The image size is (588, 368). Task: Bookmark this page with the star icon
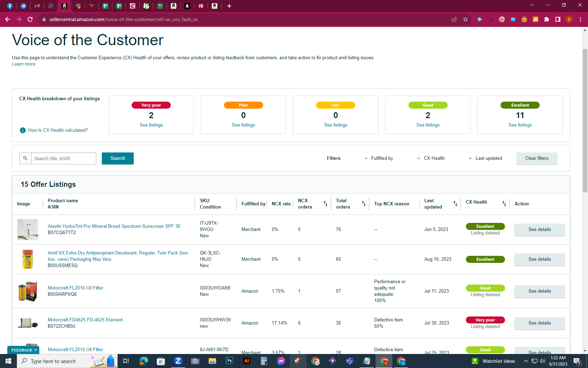point(465,19)
